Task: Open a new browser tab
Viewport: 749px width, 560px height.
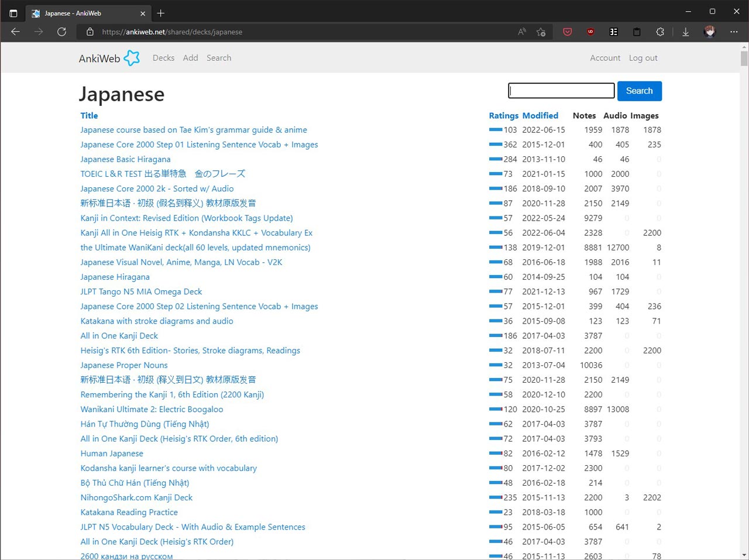Action: 161,13
